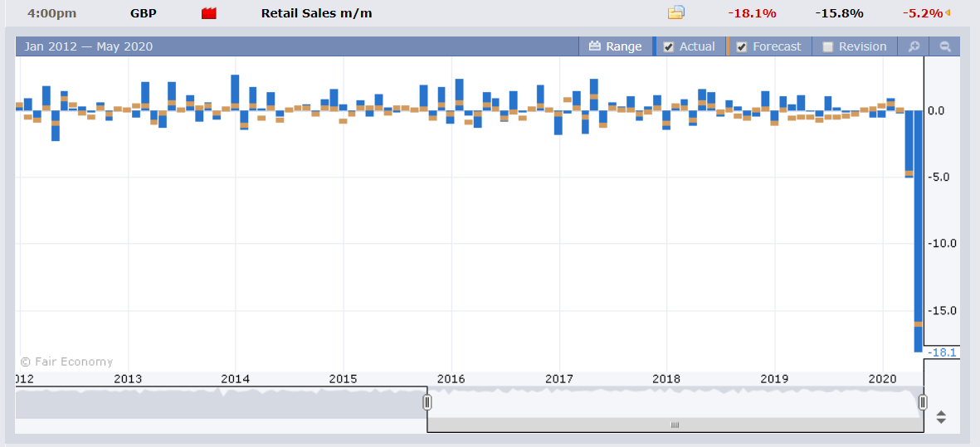Screen dimensions: 980x447
Task: Click the 2018 label on time axis
Action: click(x=666, y=379)
